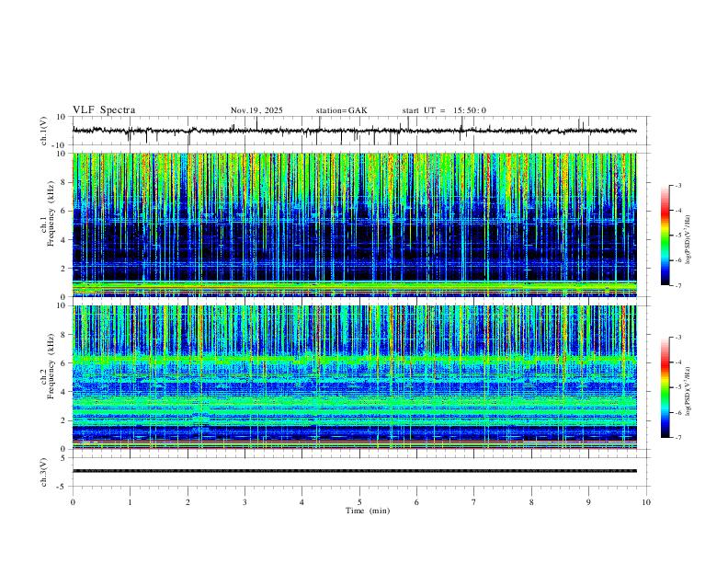Click the ch.3 voltage trace strip
Image resolution: width=728 pixels, height=563 pixels.
point(355,471)
